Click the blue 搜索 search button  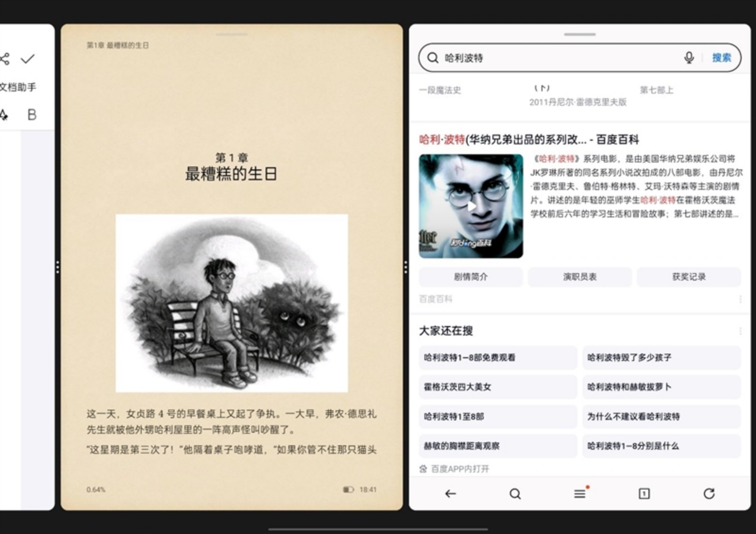click(x=722, y=58)
